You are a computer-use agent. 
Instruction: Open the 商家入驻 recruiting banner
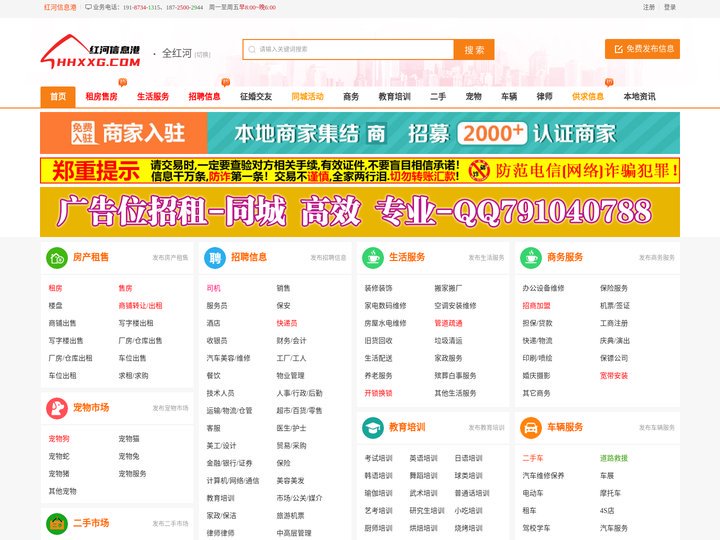[x=360, y=133]
